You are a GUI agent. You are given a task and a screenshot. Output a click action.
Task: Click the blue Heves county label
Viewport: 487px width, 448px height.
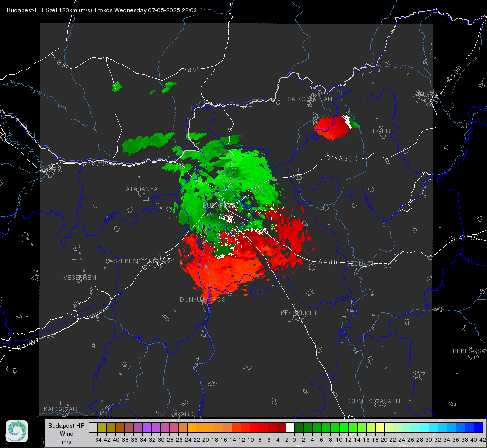(368, 202)
